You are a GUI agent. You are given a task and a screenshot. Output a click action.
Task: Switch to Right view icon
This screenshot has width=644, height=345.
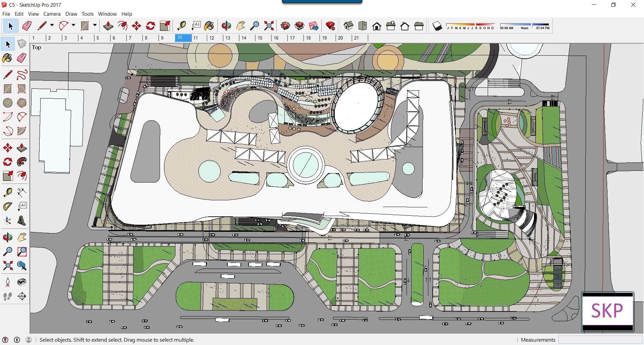click(x=391, y=26)
